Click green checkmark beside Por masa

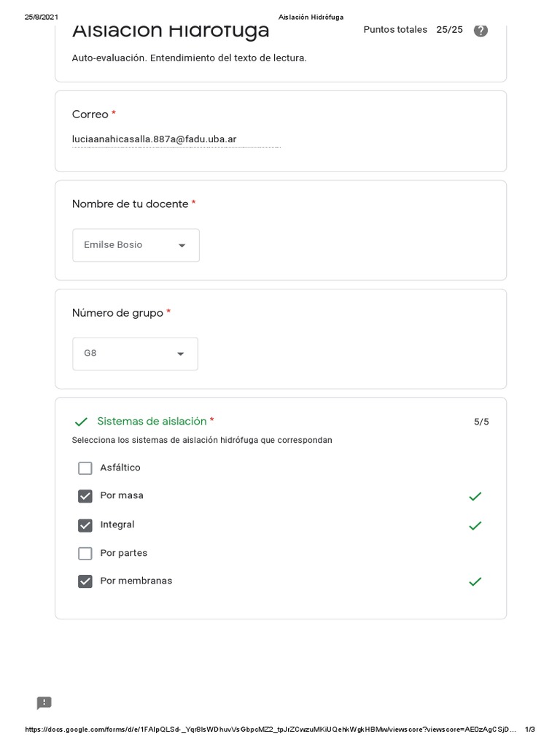(x=475, y=497)
